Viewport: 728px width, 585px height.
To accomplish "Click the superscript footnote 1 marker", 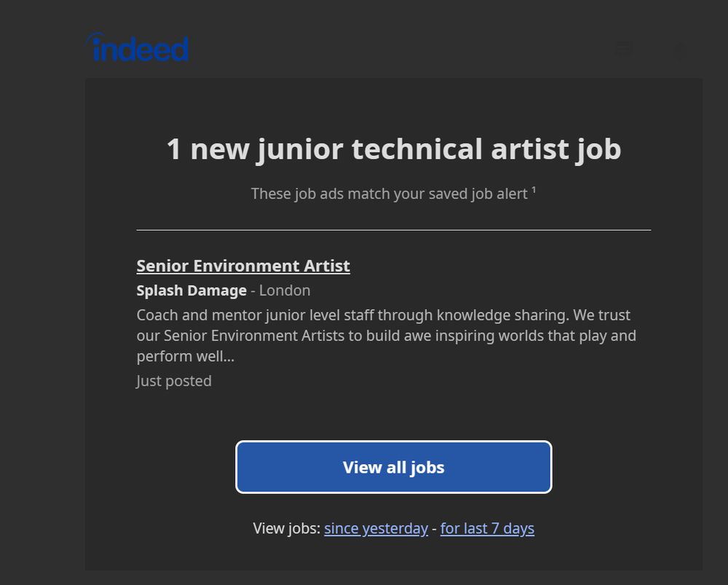I will (534, 189).
